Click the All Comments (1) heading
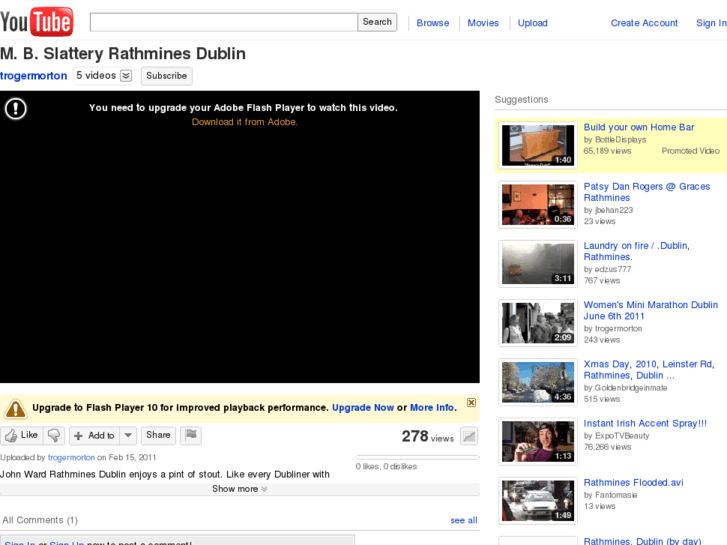 click(40, 520)
